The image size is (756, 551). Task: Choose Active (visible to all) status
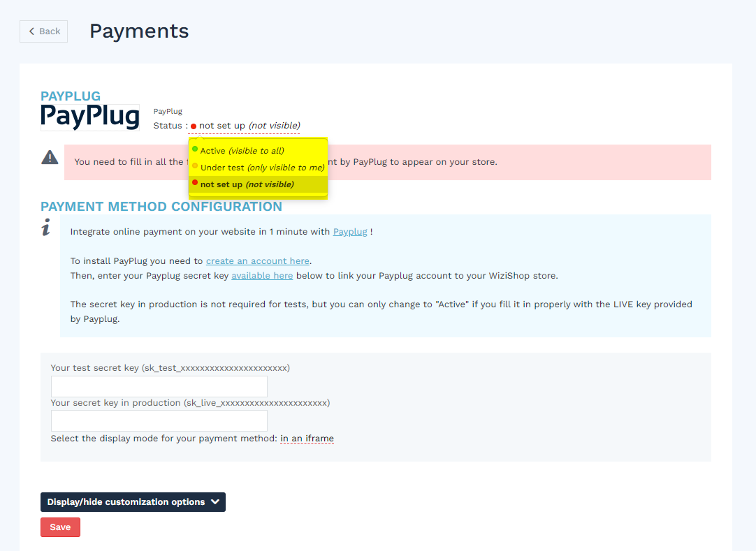tap(258, 151)
